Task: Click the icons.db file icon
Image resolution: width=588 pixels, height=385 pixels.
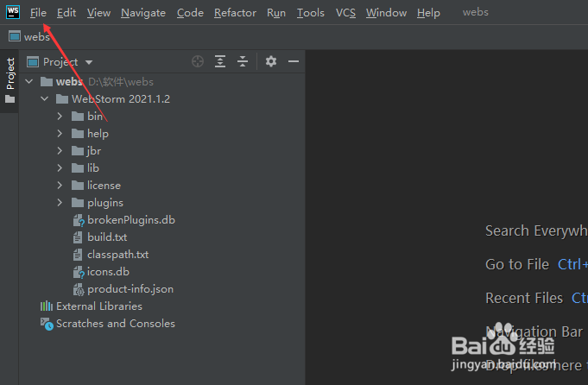Action: (x=79, y=272)
